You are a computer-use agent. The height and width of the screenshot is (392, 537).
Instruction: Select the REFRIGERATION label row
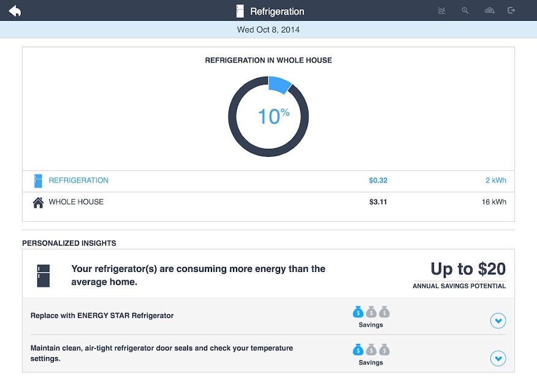(x=268, y=181)
